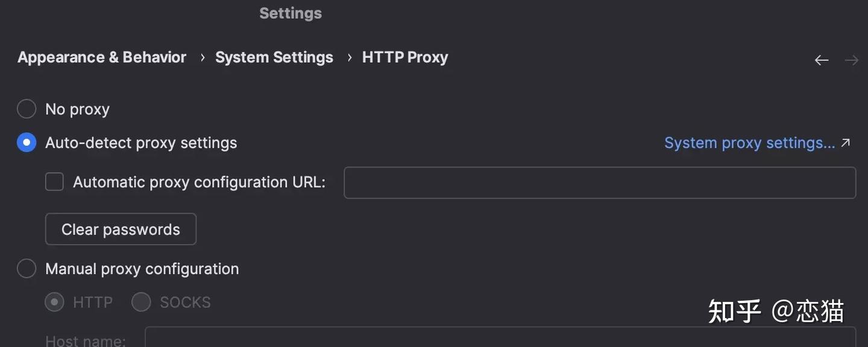Click the external link arrow beside System proxy settings

click(844, 142)
